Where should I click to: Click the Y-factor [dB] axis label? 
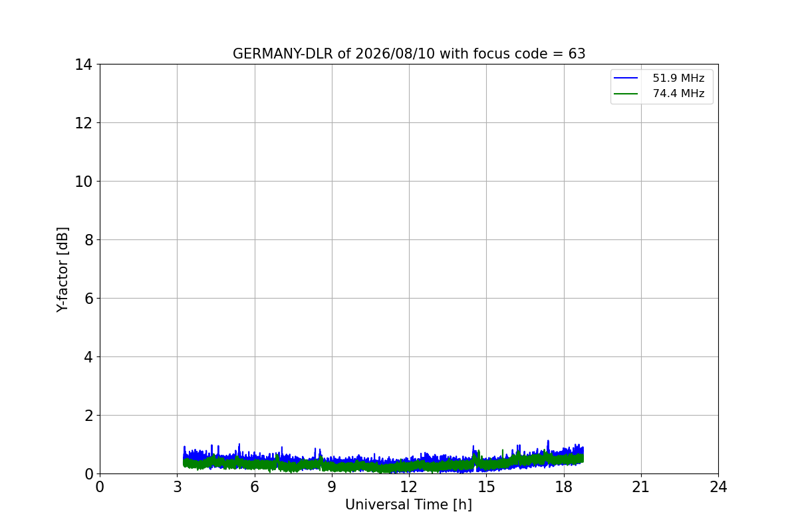click(x=63, y=269)
